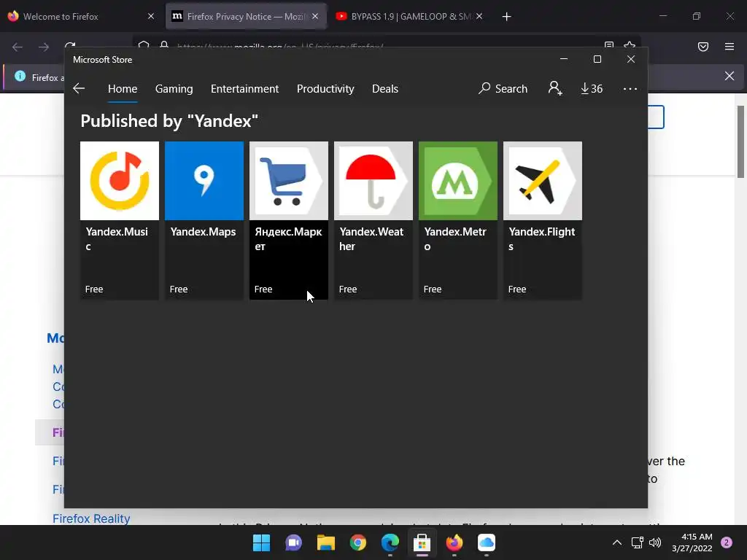The width and height of the screenshot is (747, 560).
Task: Close the BYPASS 1.9 YouTube tab
Action: click(x=479, y=16)
